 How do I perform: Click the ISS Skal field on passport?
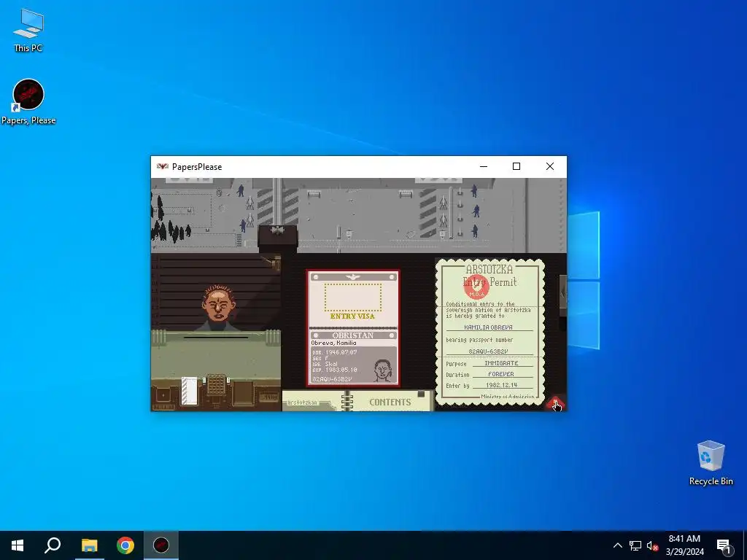[x=325, y=364]
